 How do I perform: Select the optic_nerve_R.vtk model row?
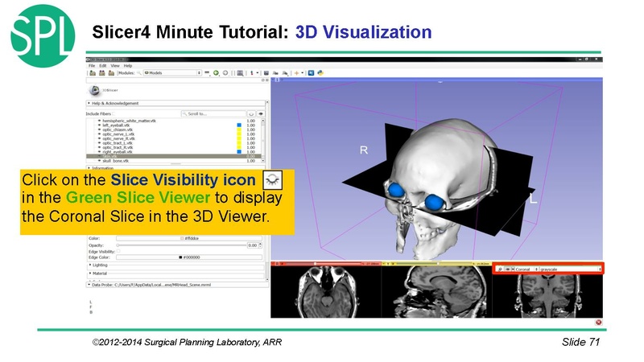click(x=173, y=138)
